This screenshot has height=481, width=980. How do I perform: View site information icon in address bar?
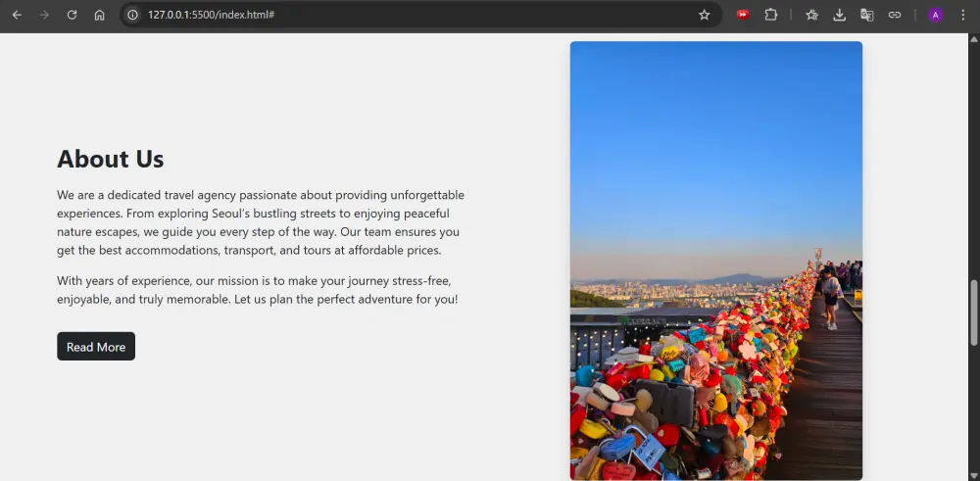133,15
